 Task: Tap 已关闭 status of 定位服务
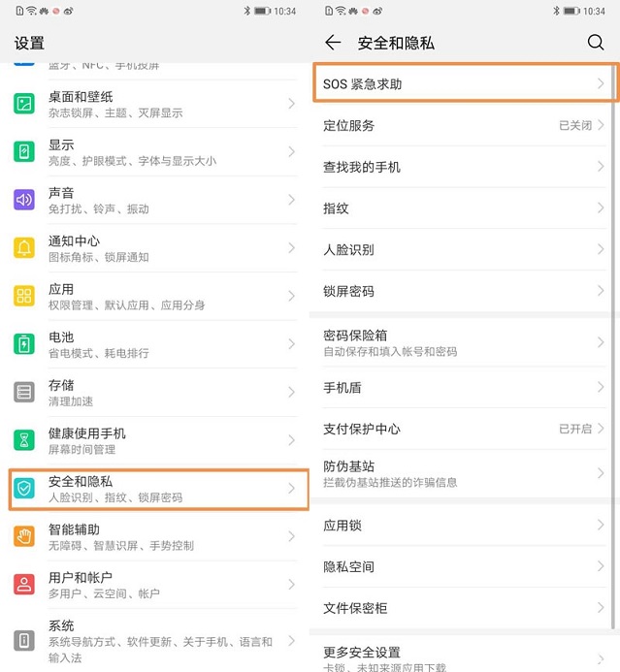point(575,125)
